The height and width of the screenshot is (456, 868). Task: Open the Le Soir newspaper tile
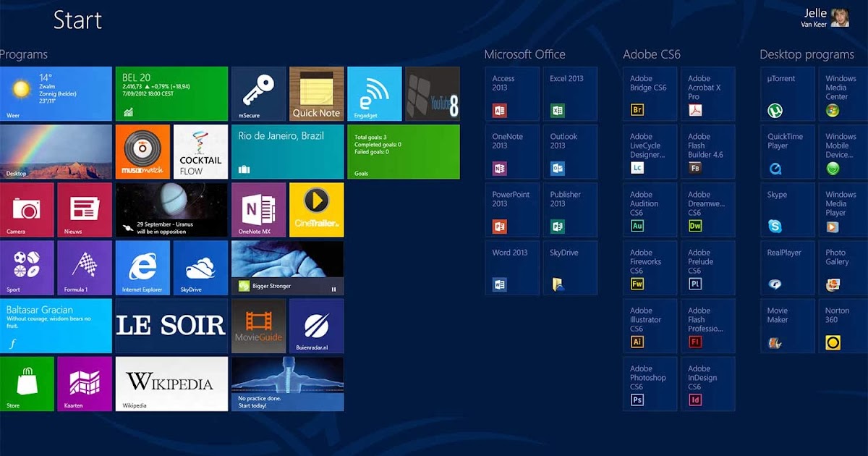(171, 326)
